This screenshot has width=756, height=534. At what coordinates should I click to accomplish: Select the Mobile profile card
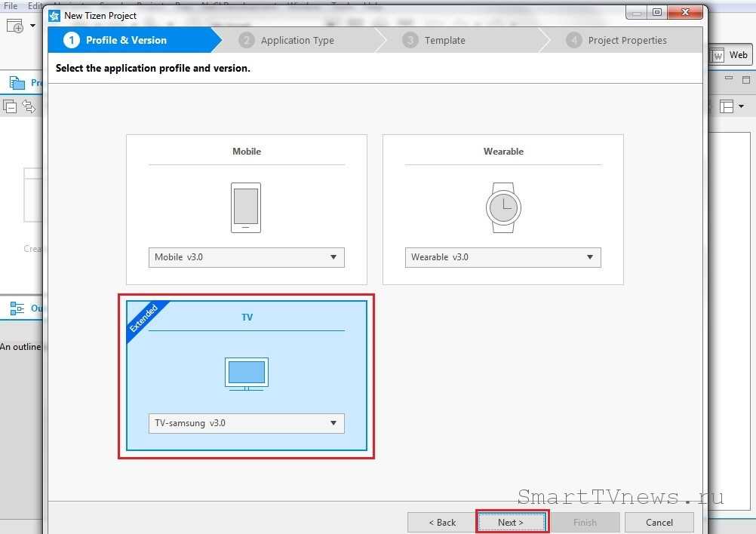point(246,152)
